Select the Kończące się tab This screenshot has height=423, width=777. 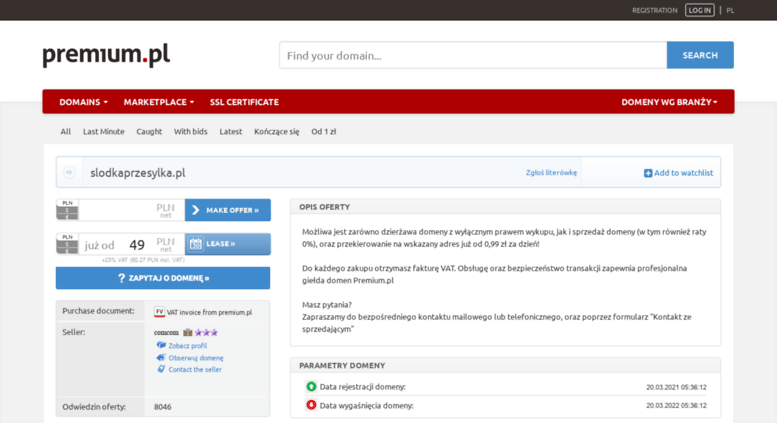click(277, 132)
